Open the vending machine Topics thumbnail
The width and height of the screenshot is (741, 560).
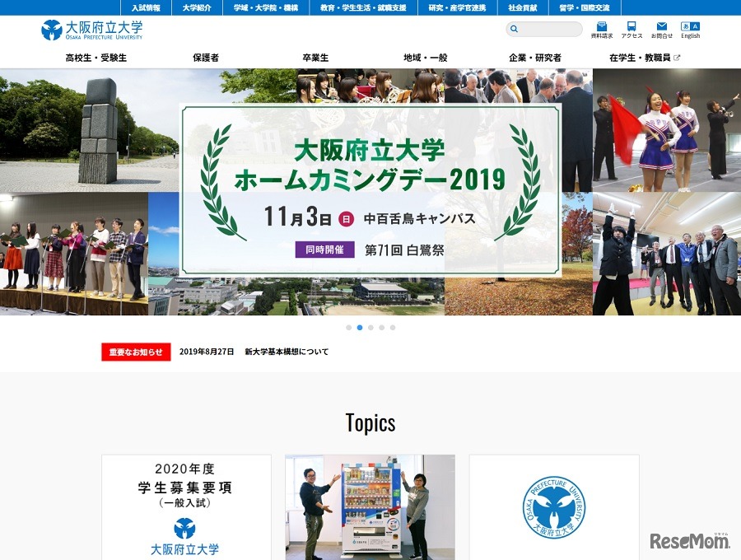[x=370, y=508]
